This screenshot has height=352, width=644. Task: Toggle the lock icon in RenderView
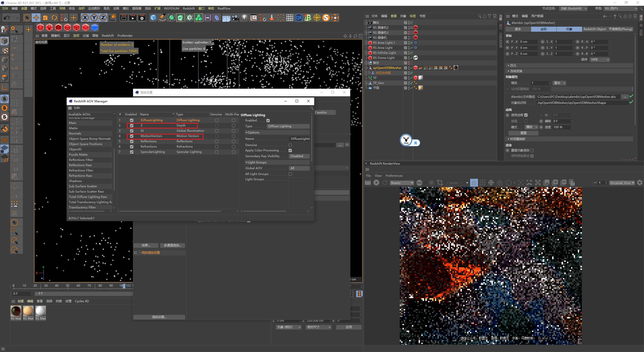point(474,183)
